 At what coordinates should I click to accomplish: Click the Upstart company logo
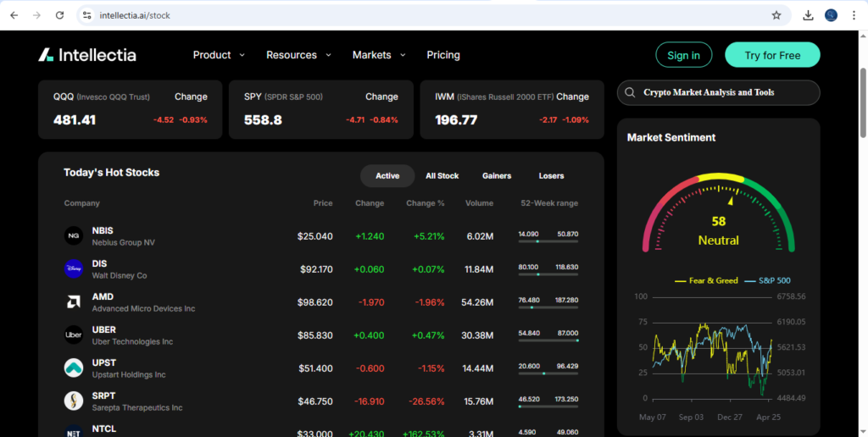[x=74, y=368]
